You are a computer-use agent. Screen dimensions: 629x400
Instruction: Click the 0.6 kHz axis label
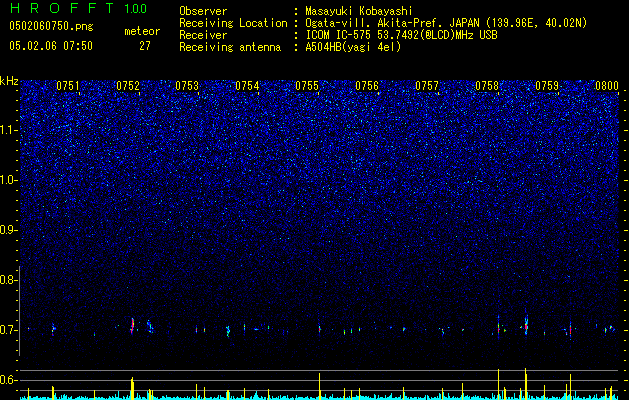click(x=9, y=380)
